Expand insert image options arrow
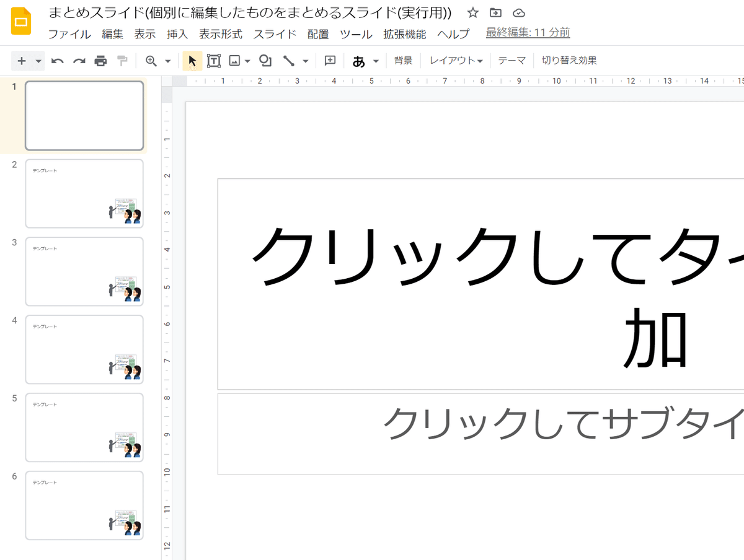Screen dimensions: 744x560 247,61
